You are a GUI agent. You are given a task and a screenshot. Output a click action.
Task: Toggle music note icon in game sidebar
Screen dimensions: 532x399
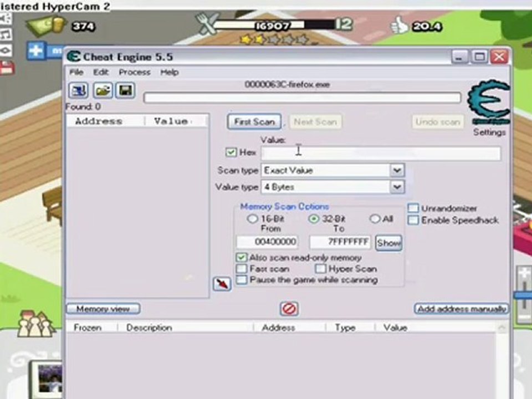[6, 34]
